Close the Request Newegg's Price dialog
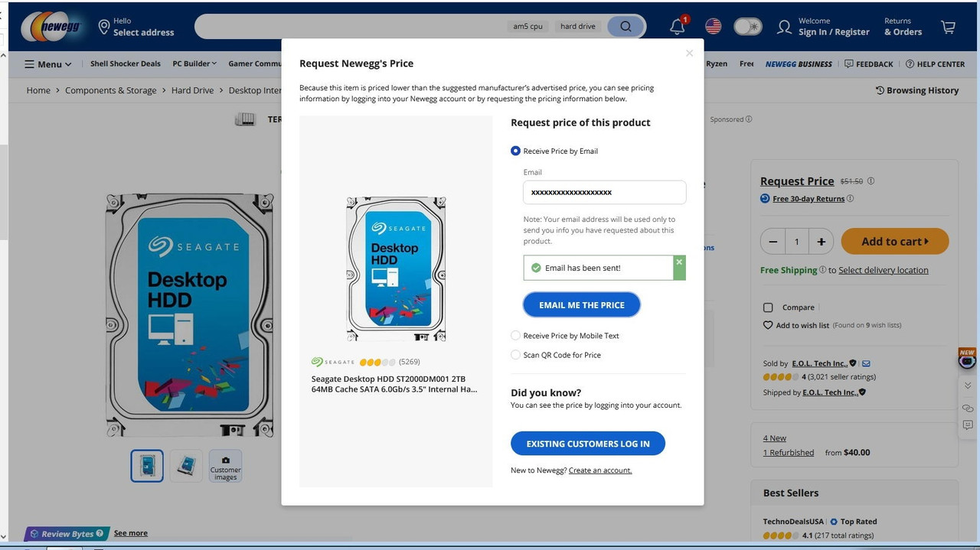This screenshot has height=550, width=980. pyautogui.click(x=689, y=53)
